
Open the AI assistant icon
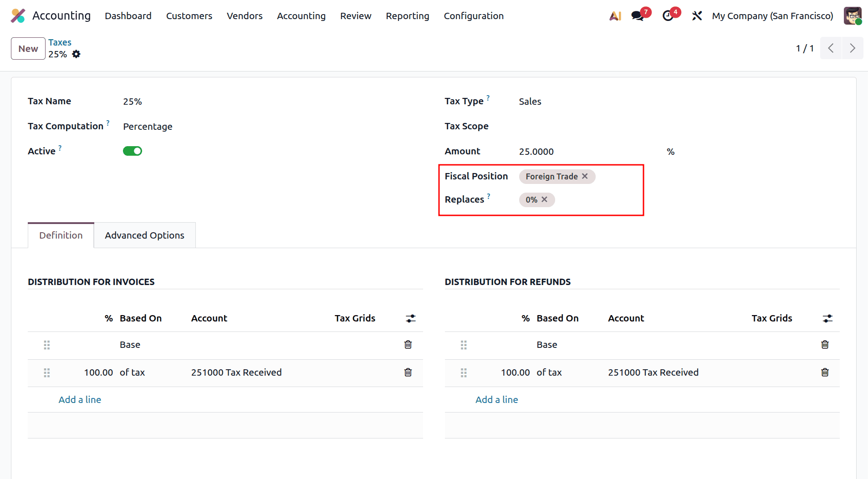(x=615, y=16)
